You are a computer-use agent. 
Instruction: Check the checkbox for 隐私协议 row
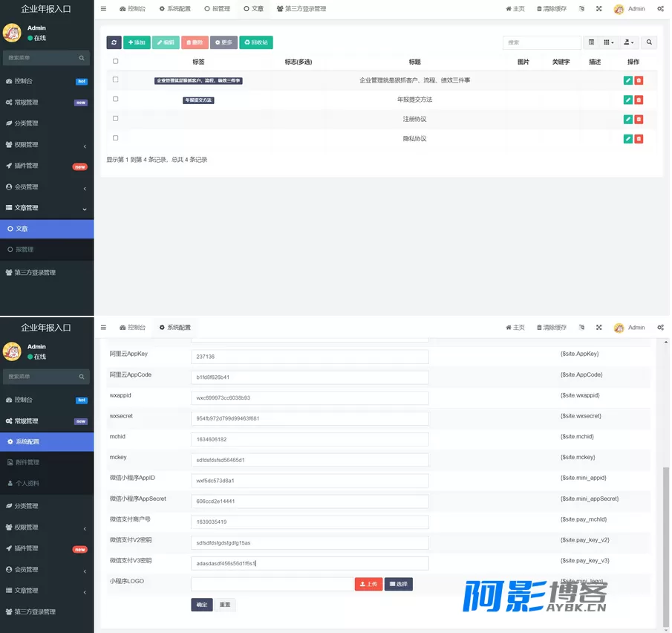click(x=115, y=138)
